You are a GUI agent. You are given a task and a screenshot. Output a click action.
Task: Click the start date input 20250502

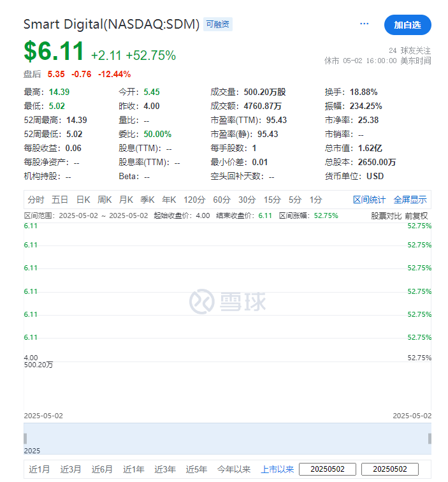point(328,469)
